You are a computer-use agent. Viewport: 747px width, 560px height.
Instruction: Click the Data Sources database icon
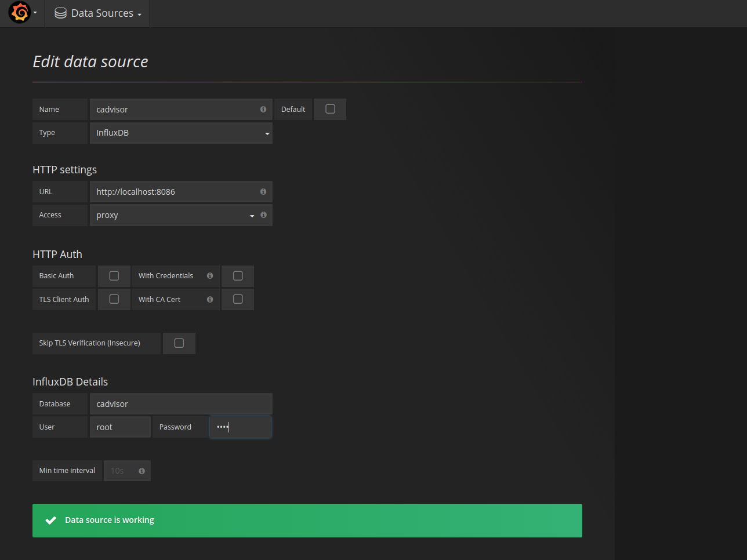click(x=60, y=13)
